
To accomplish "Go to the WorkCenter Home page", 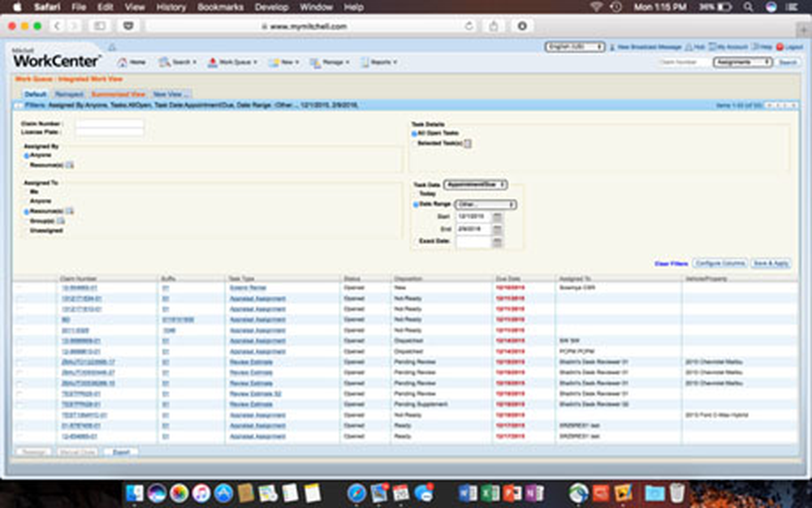I will click(132, 62).
